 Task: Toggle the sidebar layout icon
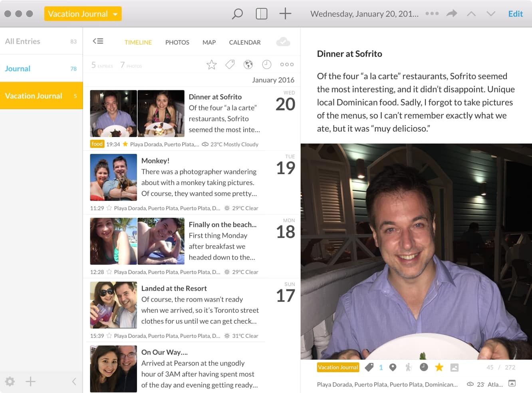(x=261, y=14)
